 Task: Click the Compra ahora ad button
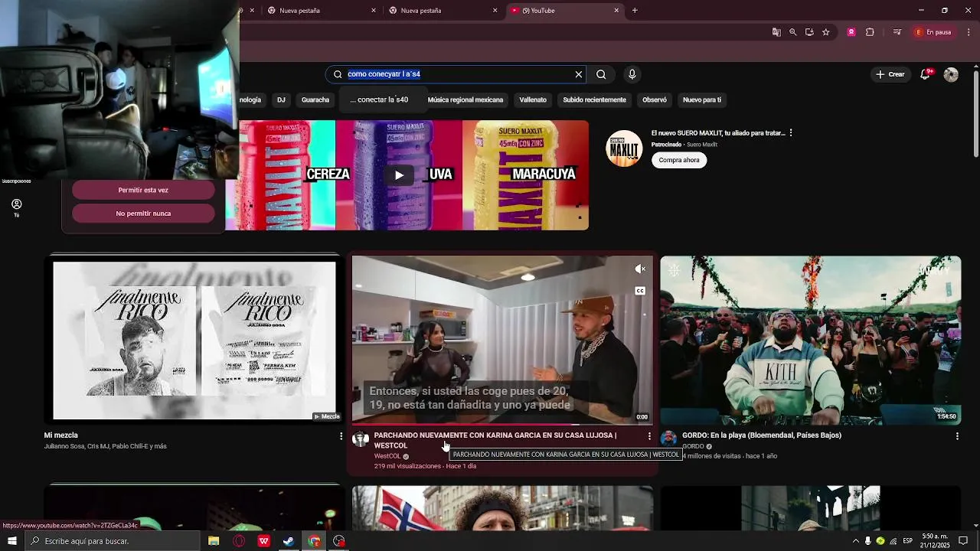pyautogui.click(x=679, y=160)
